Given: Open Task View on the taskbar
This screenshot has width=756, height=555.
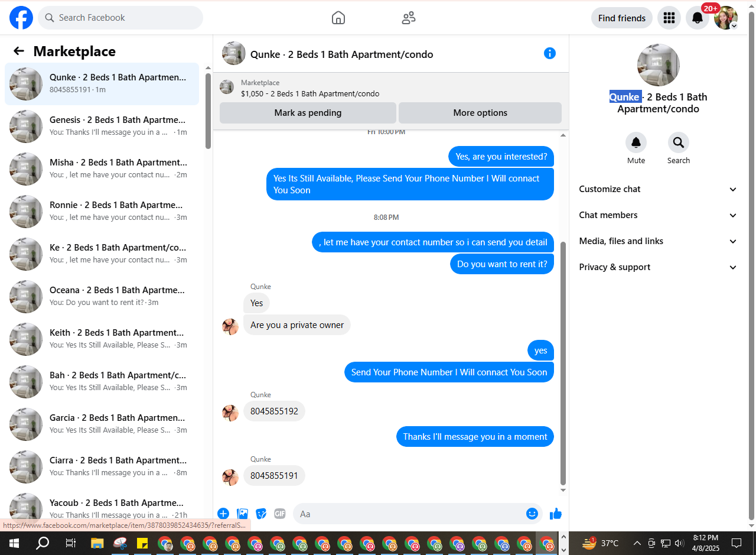Looking at the screenshot, I should click(70, 543).
